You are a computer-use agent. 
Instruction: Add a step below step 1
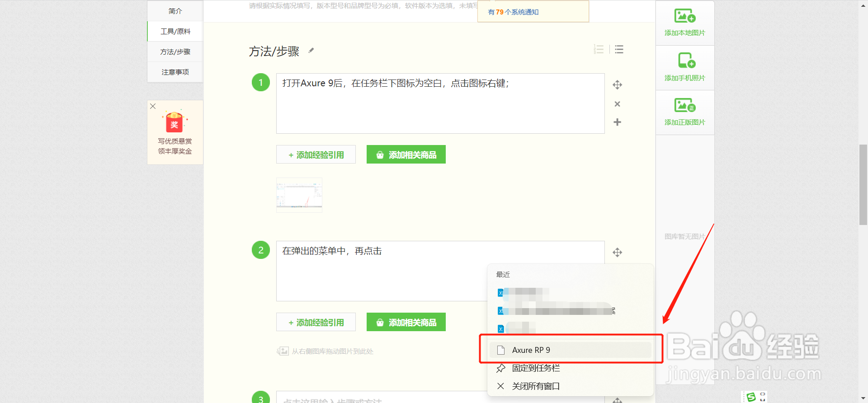click(x=617, y=122)
